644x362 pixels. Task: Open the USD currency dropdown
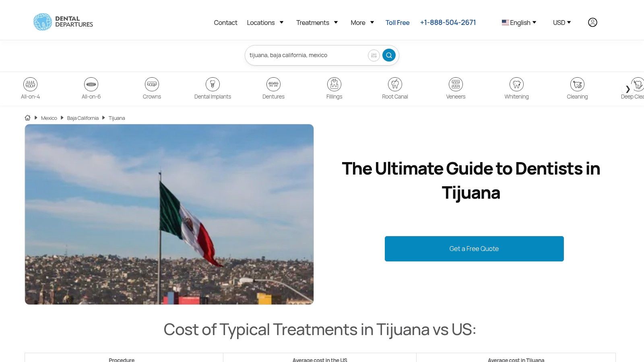561,23
